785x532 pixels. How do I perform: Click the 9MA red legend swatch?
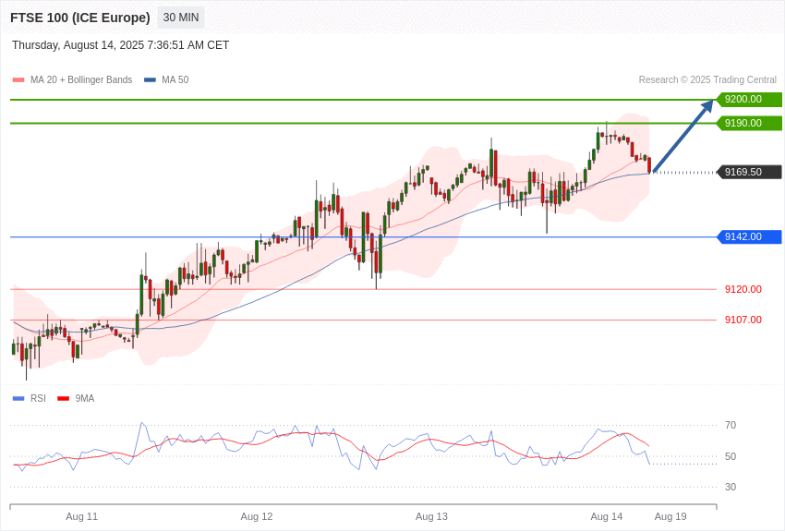click(x=63, y=398)
